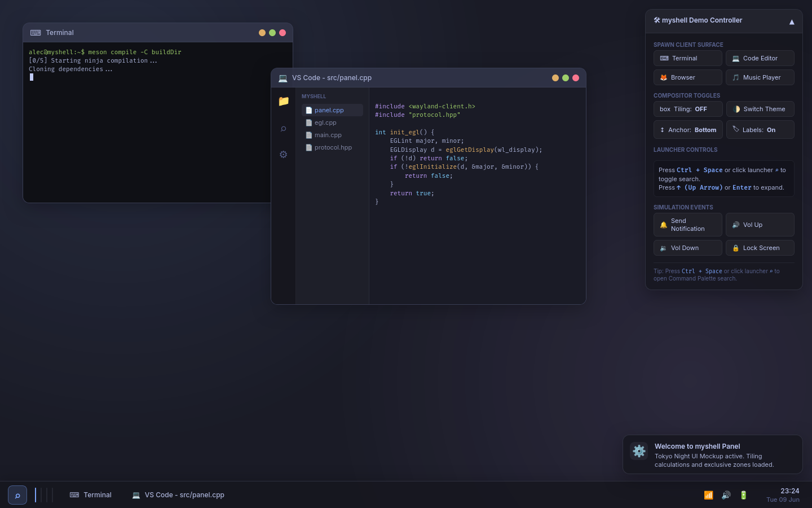Click the return true; code line

click(x=412, y=194)
